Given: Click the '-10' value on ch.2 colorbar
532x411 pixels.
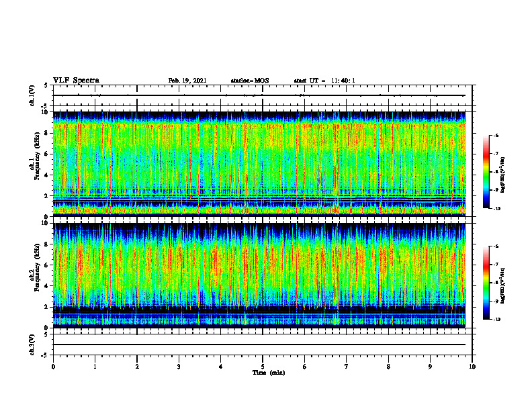Looking at the screenshot, I should [496, 320].
